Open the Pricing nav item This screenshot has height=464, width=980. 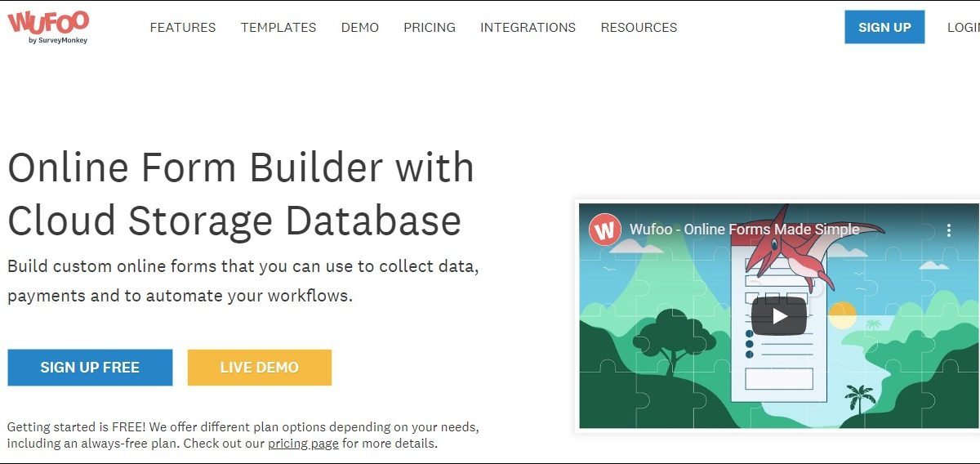coord(430,27)
